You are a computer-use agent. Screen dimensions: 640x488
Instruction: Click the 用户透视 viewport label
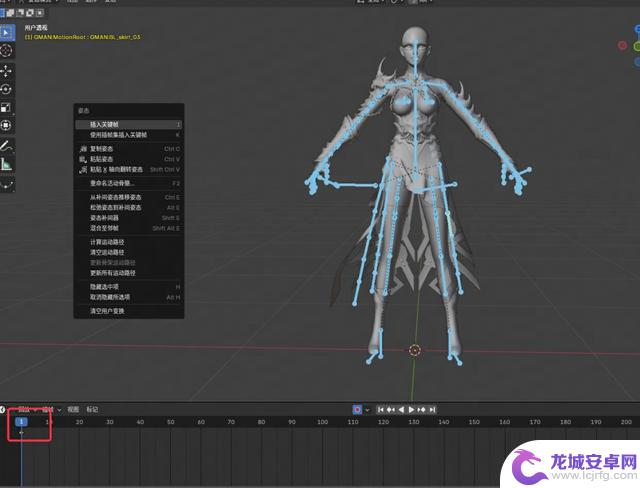36,28
